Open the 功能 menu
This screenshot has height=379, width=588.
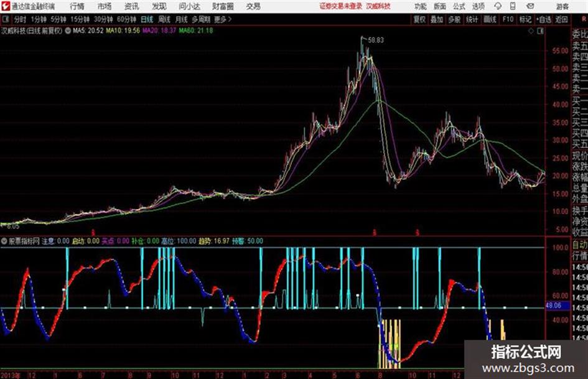pos(421,6)
